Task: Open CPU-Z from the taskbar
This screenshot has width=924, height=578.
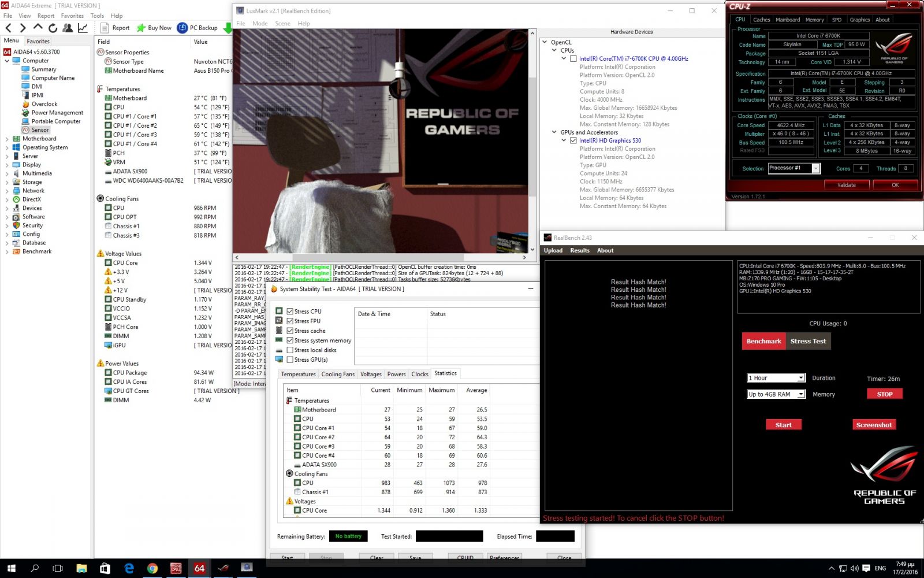Action: pyautogui.click(x=176, y=568)
